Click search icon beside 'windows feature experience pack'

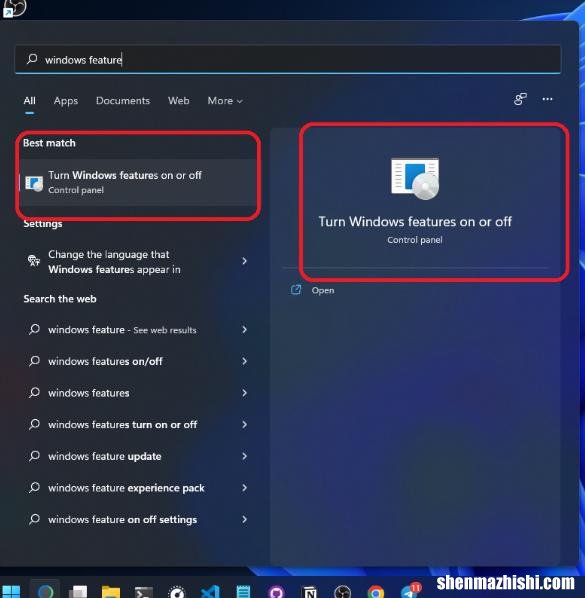click(x=34, y=487)
